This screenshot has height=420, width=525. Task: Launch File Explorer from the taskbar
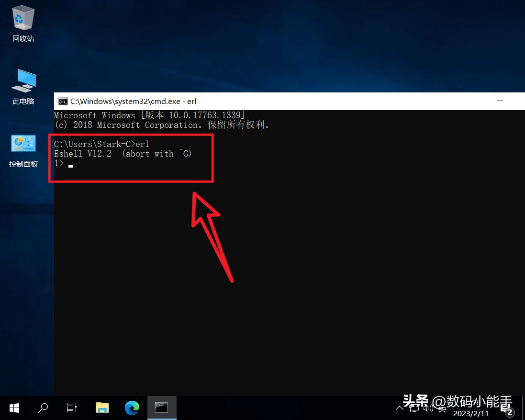coord(102,408)
